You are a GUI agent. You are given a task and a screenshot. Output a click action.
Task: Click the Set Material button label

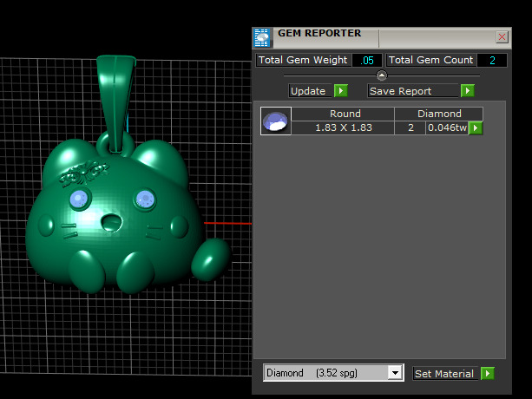[x=445, y=374]
